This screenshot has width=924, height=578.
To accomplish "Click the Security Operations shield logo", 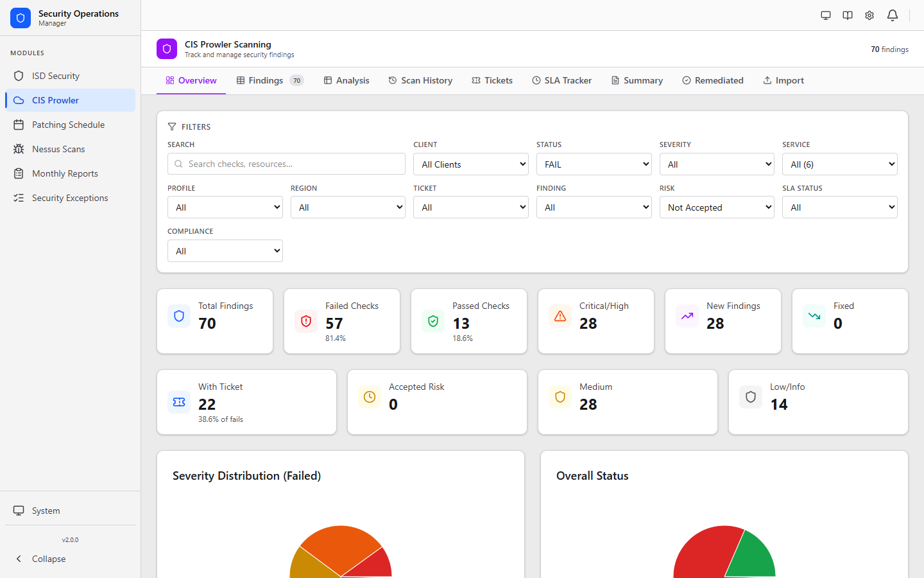I will [21, 18].
